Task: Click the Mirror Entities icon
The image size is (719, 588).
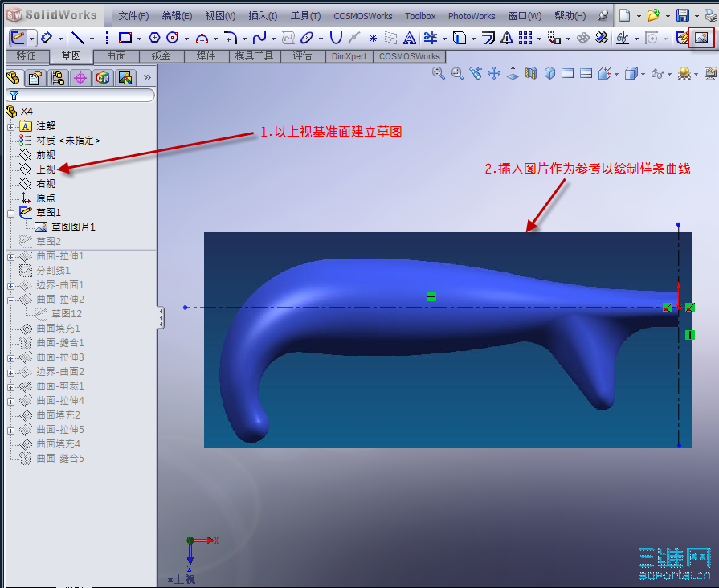Action: click(x=507, y=38)
